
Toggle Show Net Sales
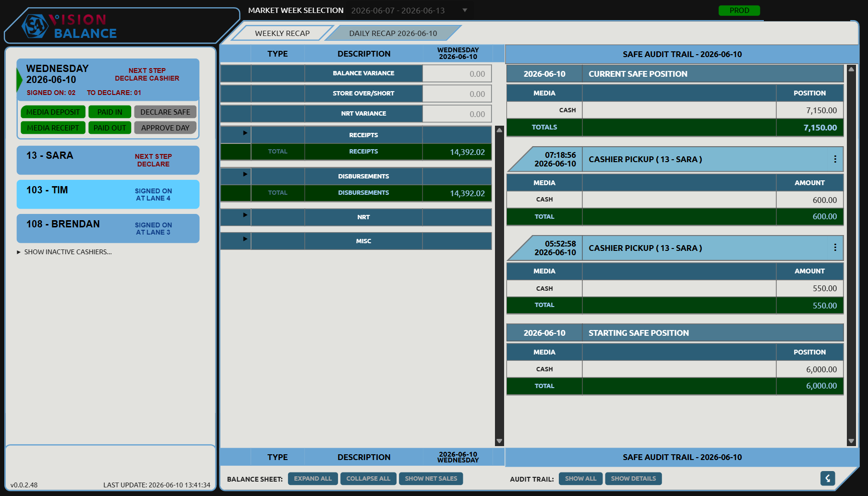(431, 479)
